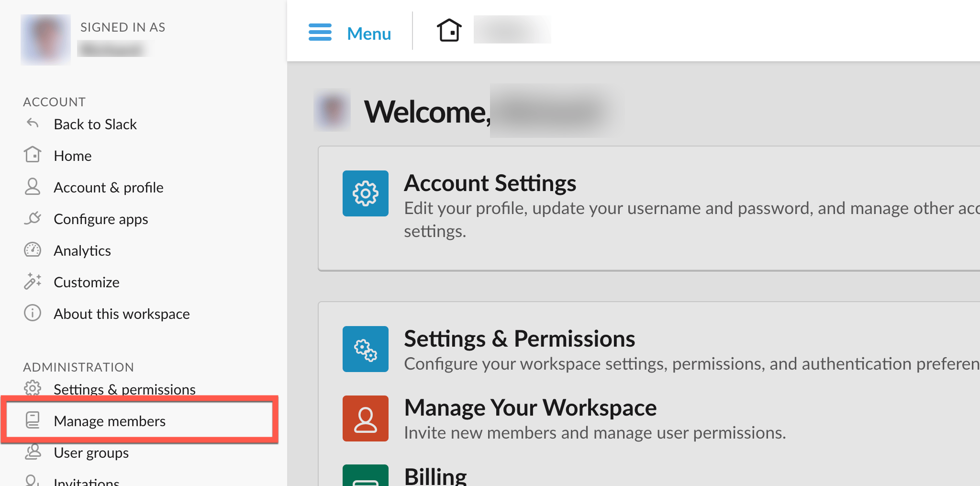Open Manage members
Screen dimensions: 980x486
[110, 421]
